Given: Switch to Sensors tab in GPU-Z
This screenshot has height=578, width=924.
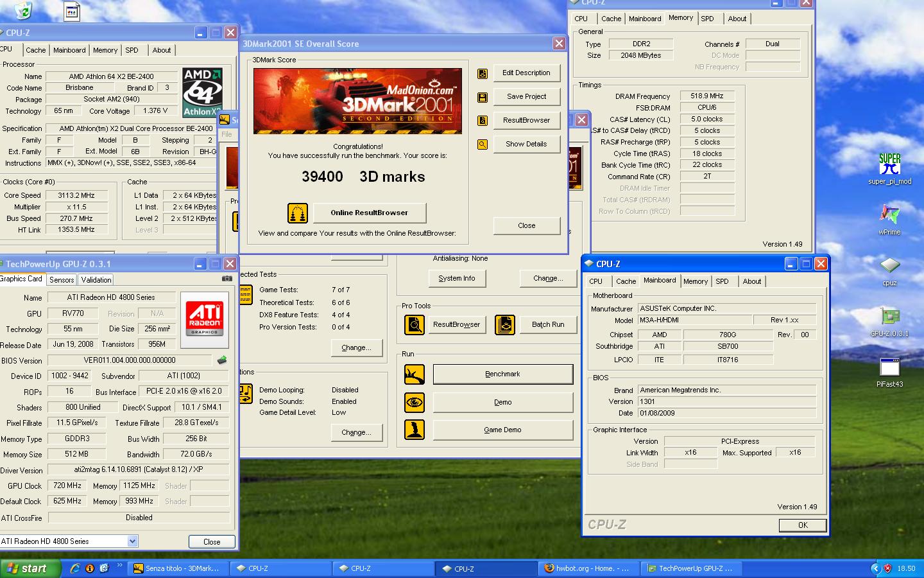Looking at the screenshot, I should 62,280.
